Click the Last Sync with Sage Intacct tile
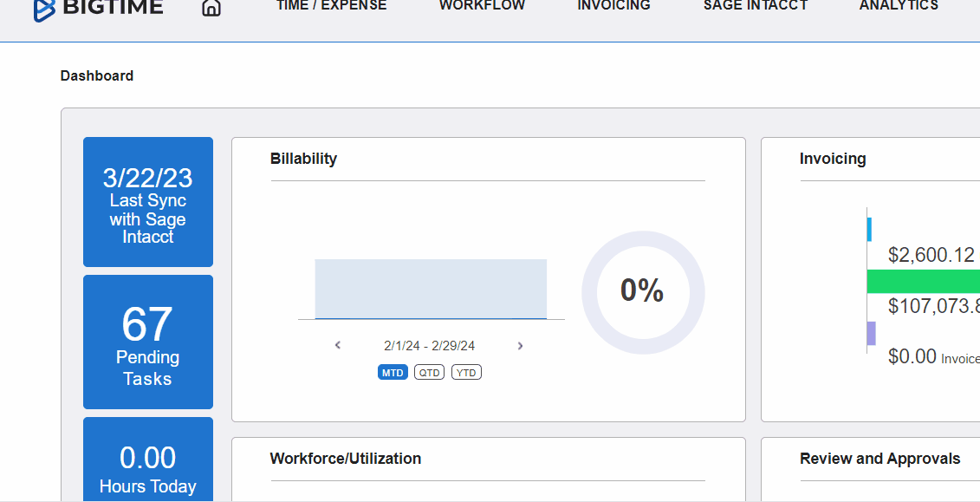Viewport: 980px width, 502px height. coord(147,202)
